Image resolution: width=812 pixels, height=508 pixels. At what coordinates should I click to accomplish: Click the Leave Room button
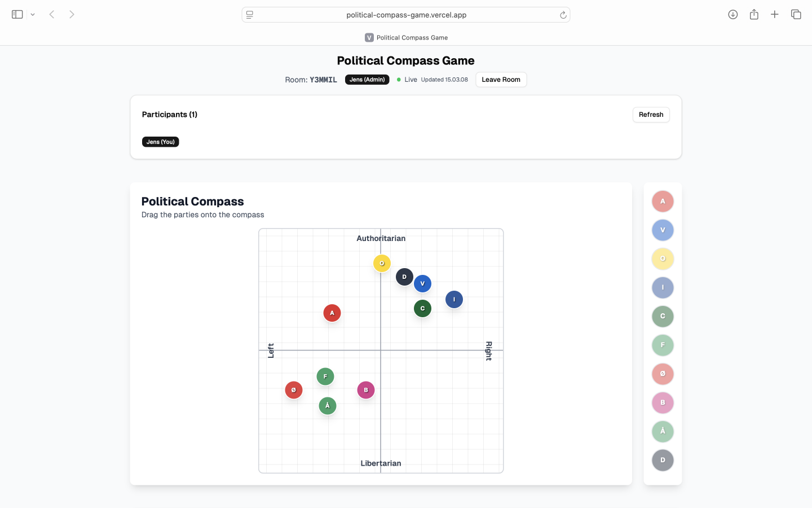click(501, 80)
